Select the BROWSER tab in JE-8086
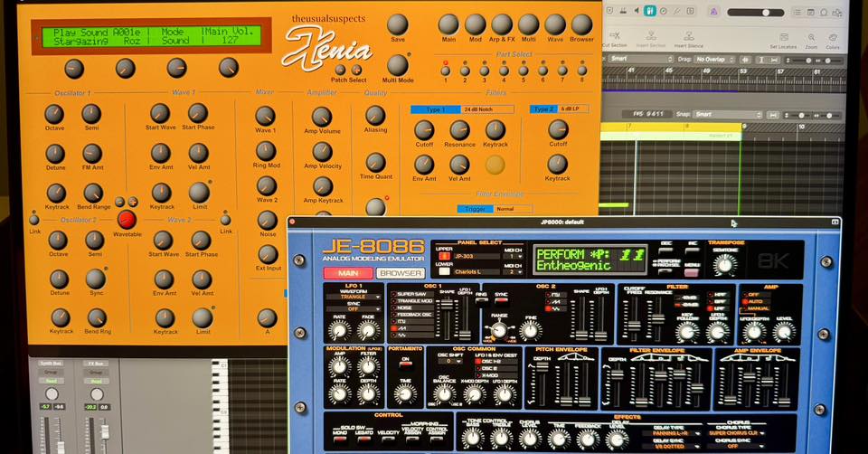 coord(401,273)
